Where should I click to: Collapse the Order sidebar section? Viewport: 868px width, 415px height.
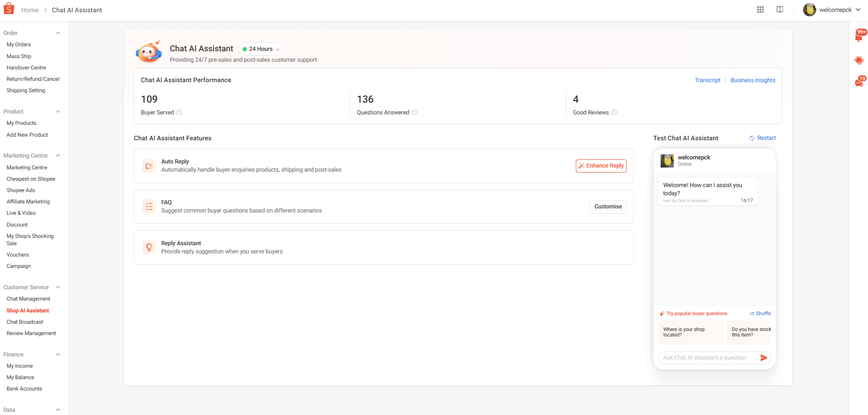pos(58,33)
